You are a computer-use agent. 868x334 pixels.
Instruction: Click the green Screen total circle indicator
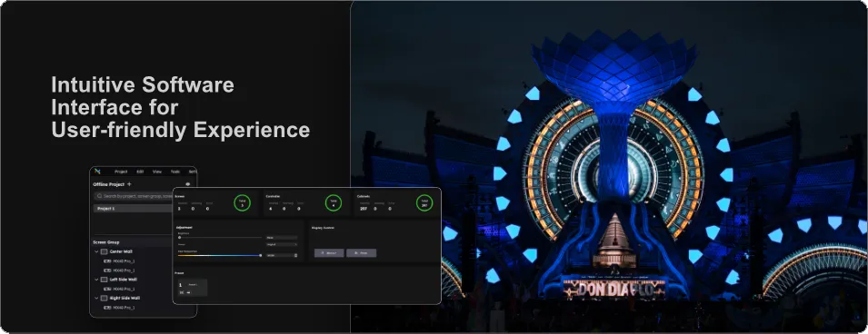coord(242,203)
